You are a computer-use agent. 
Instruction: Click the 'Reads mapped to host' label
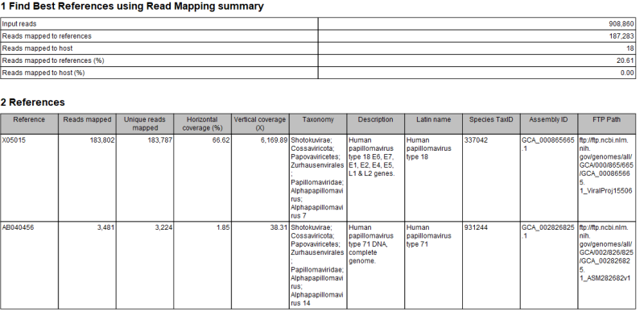[x=37, y=48]
